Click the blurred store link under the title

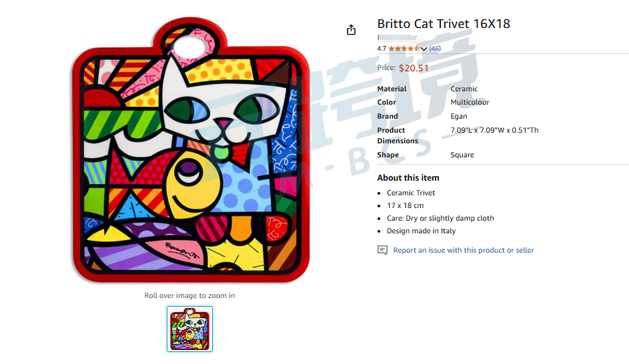coord(397,38)
